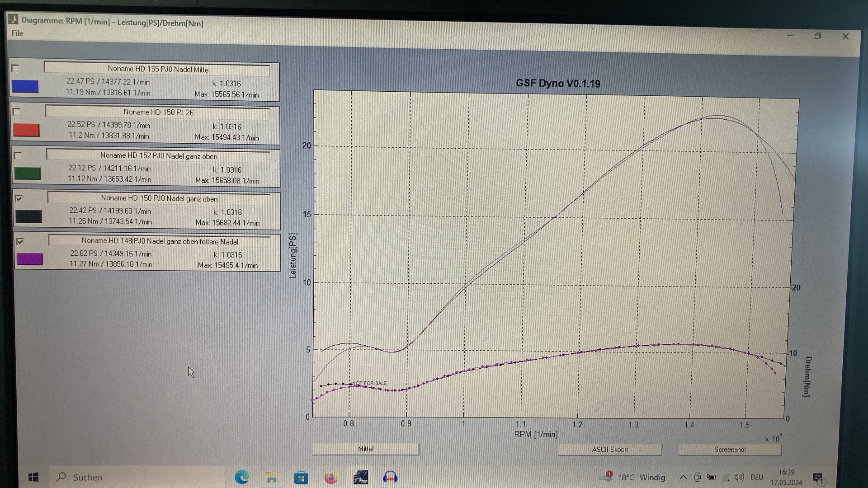
Task: Launch Microsoft Store from the taskbar
Action: pyautogui.click(x=301, y=478)
